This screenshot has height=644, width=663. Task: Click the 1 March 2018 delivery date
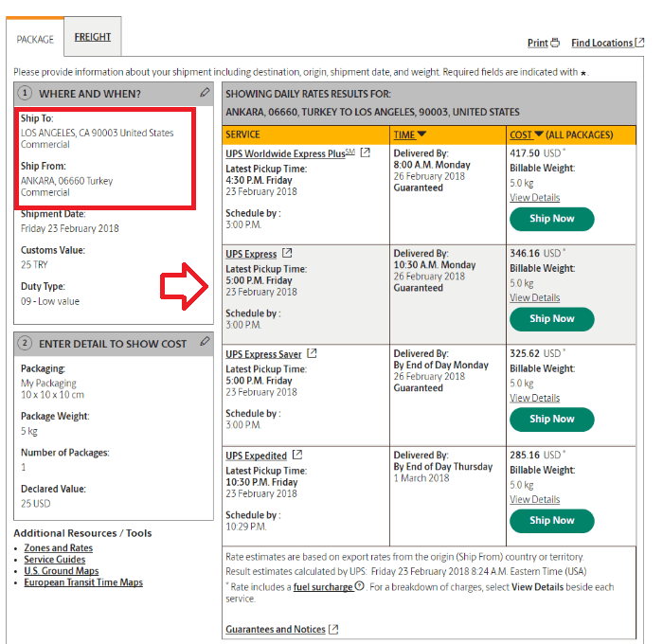(421, 478)
